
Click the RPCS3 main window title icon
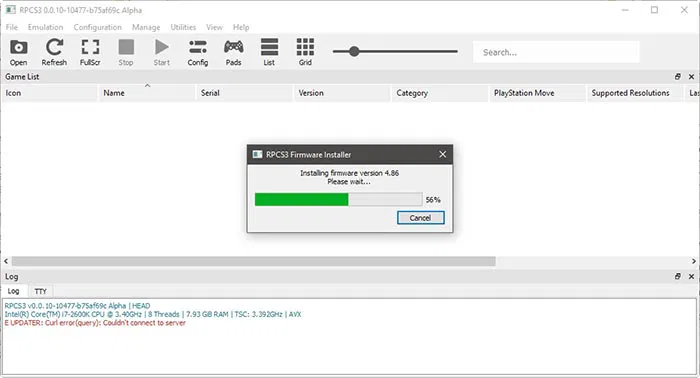point(11,10)
